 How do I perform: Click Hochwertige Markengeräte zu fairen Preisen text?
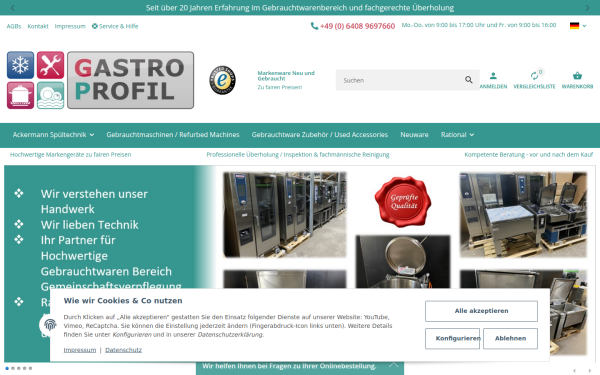coord(70,155)
